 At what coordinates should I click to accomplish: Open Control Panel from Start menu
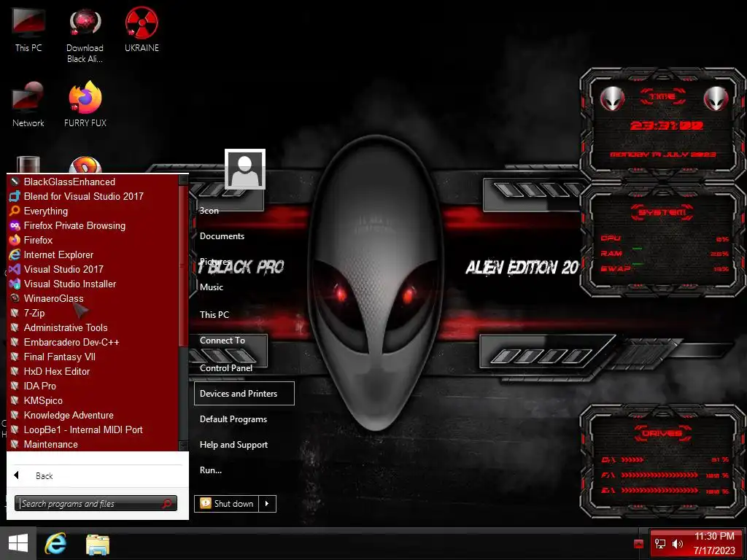coord(226,368)
